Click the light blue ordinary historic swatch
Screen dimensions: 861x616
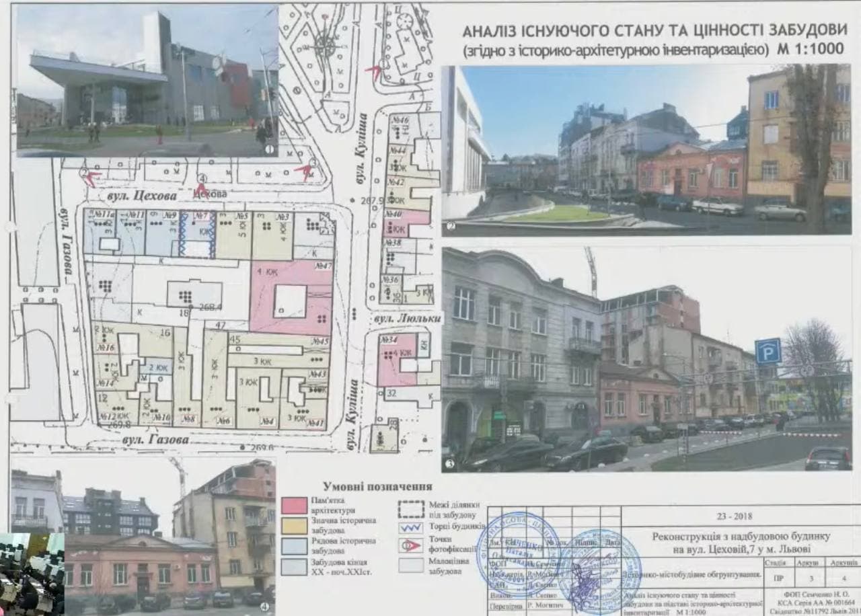295,546
